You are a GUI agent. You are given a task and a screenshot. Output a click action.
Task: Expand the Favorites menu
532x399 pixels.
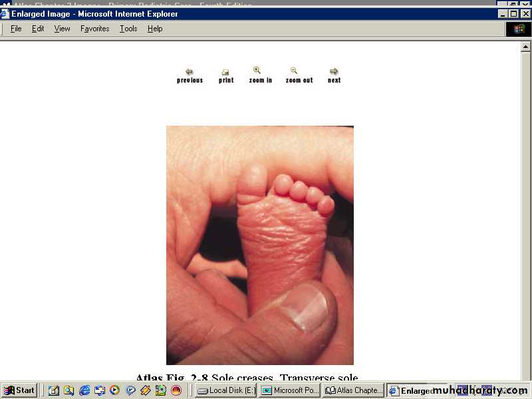94,29
